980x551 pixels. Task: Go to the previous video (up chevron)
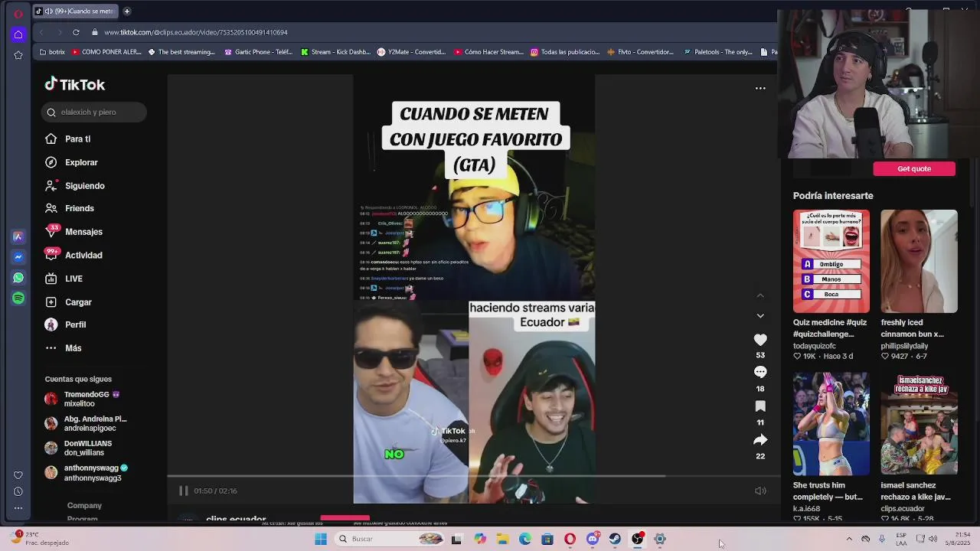(x=760, y=295)
